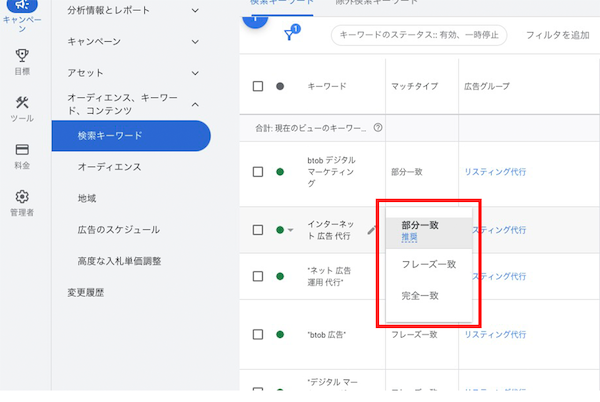This screenshot has width=600, height=402.
Task: Select the checkbox for "btob 広告" row
Action: pos(258,333)
